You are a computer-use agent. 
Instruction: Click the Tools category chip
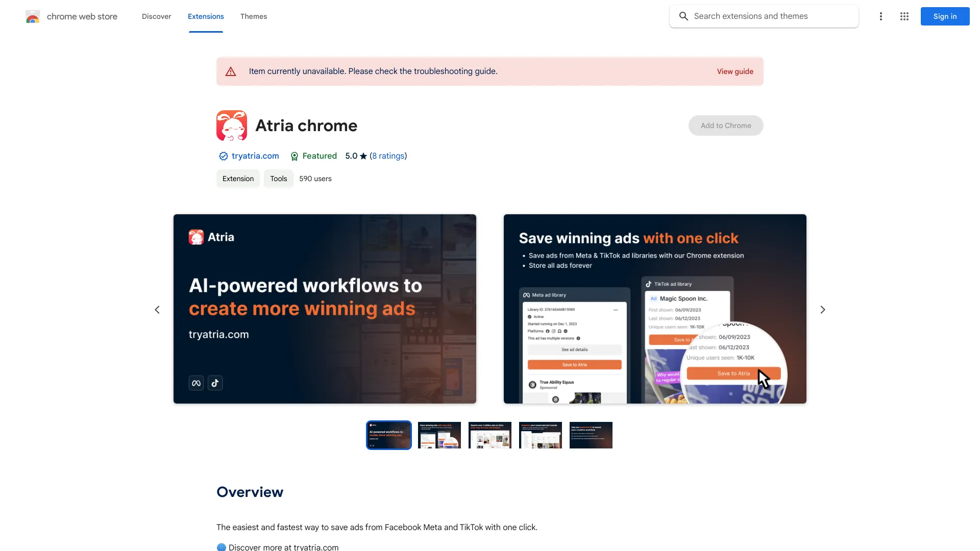coord(279,179)
